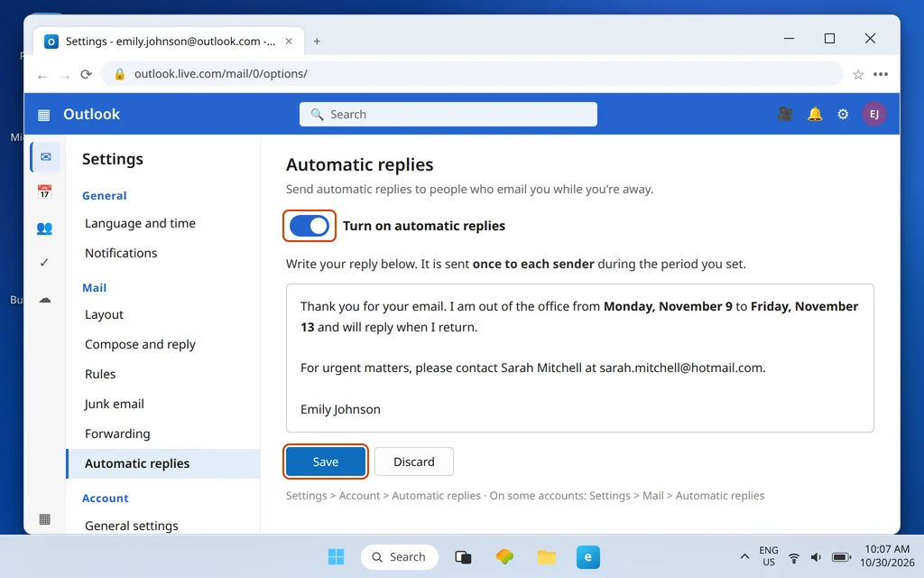Image resolution: width=924 pixels, height=578 pixels.
Task: Open Notifications settings
Action: click(x=121, y=253)
